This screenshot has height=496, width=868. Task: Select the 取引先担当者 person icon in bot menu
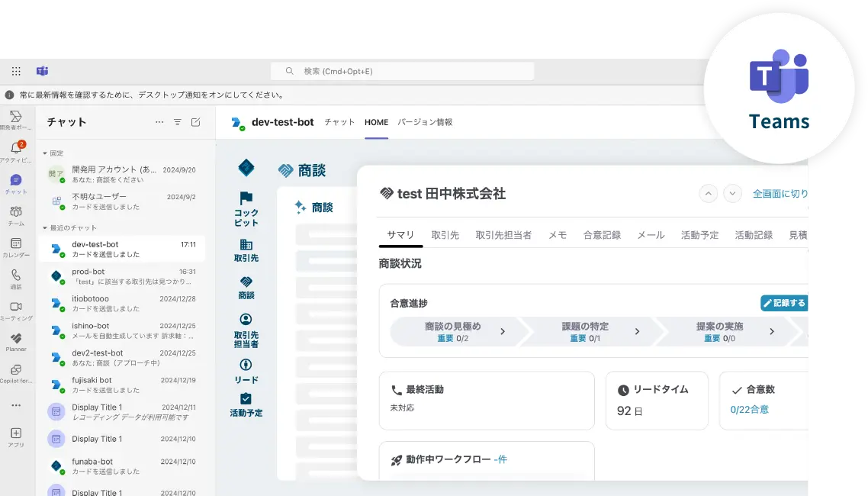coord(246,319)
